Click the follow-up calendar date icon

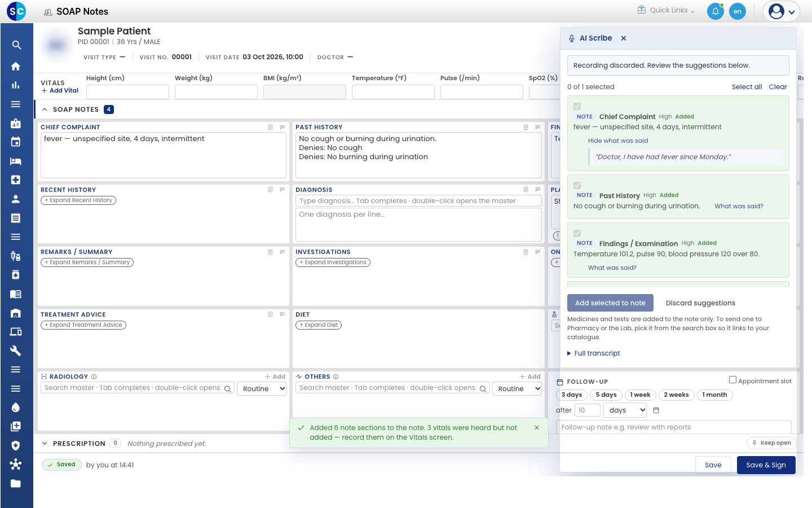pyautogui.click(x=656, y=410)
